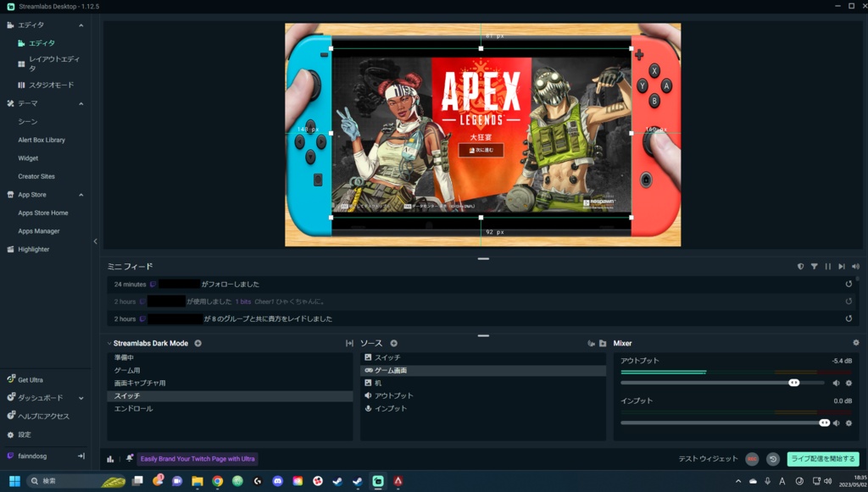Click テストウィジェット test widget
The height and width of the screenshot is (492, 868).
click(x=708, y=459)
